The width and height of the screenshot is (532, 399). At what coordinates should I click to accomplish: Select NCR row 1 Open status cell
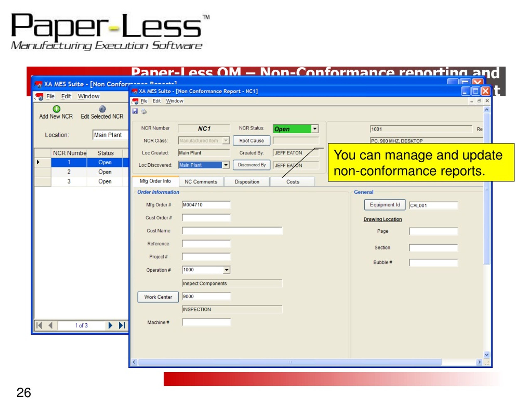[x=105, y=162]
